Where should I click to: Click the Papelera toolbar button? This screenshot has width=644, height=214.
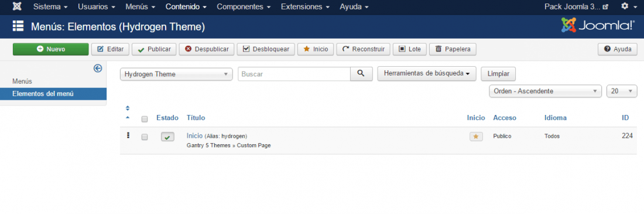(x=453, y=49)
